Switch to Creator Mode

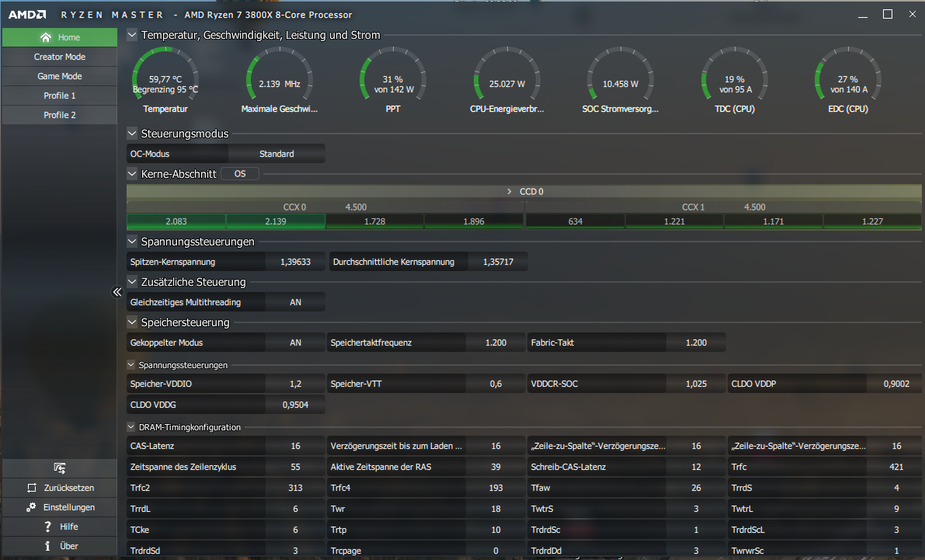pyautogui.click(x=60, y=57)
